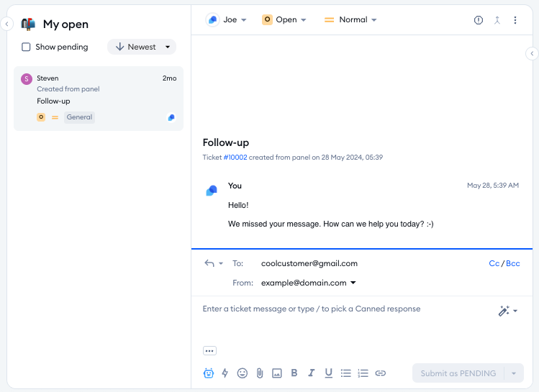The width and height of the screenshot is (539, 392).
Task: Click Cc to add copy recipients
Action: coord(494,263)
